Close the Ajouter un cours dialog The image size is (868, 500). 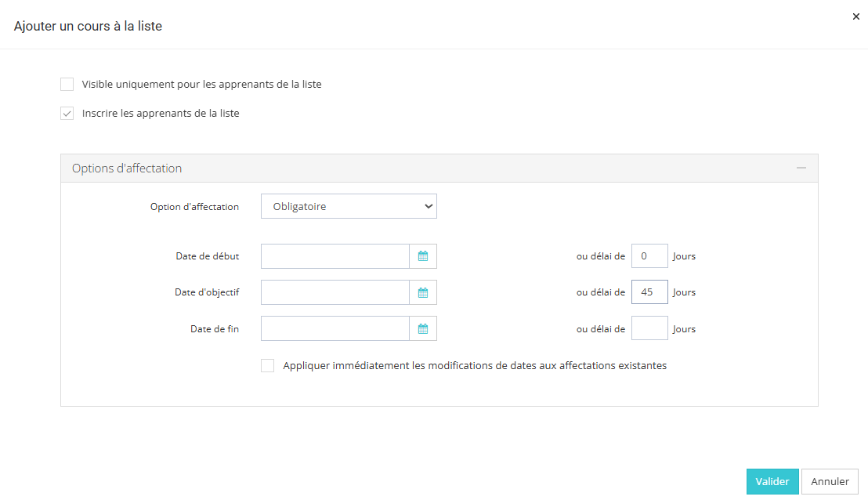(x=855, y=16)
